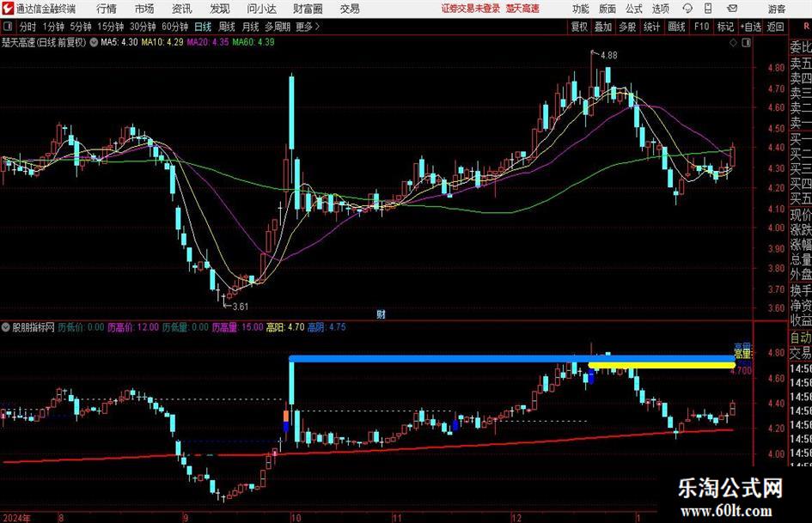This screenshot has width=812, height=523.
Task: Click the 复权 toolbar button
Action: click(579, 27)
